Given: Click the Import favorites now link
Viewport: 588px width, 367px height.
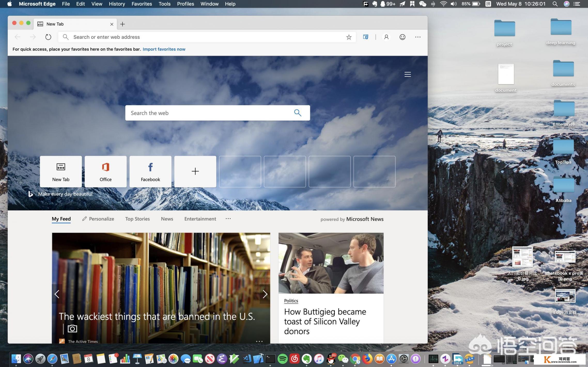Looking at the screenshot, I should click(x=164, y=49).
